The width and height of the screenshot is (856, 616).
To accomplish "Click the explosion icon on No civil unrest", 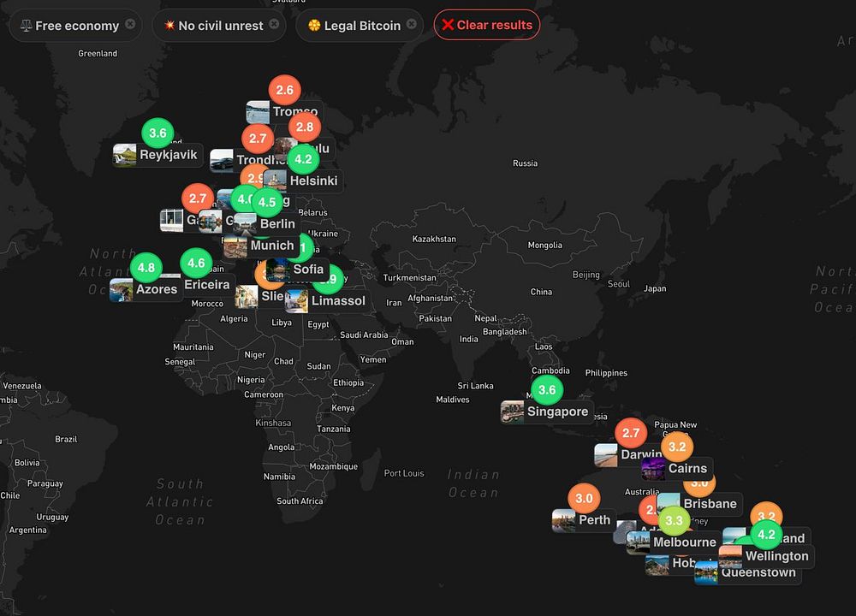I will pos(169,25).
